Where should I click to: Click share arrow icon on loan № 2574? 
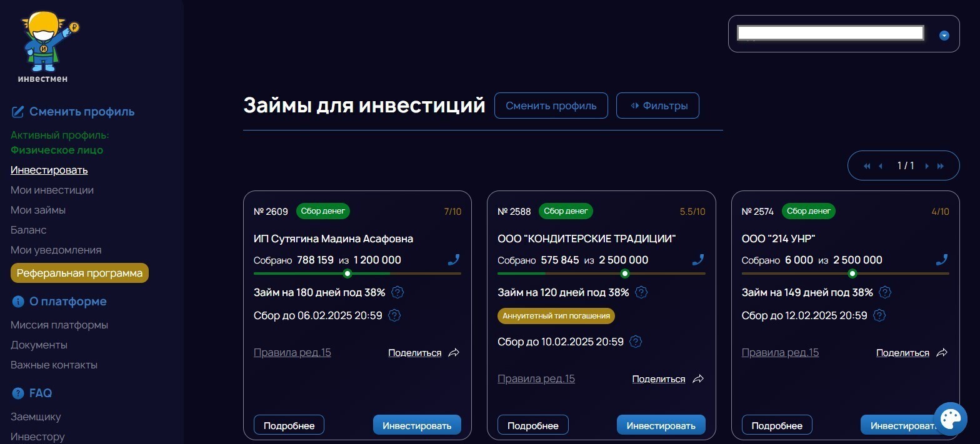[x=942, y=353]
